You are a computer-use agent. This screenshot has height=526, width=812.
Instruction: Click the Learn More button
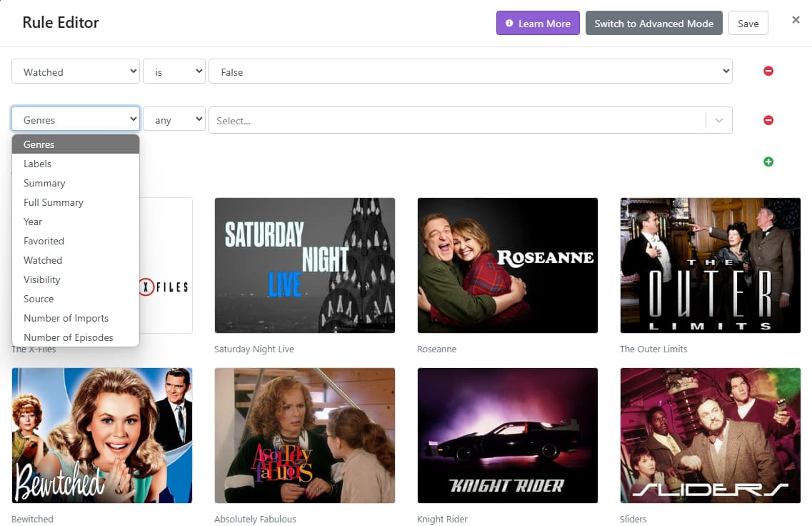coord(538,23)
